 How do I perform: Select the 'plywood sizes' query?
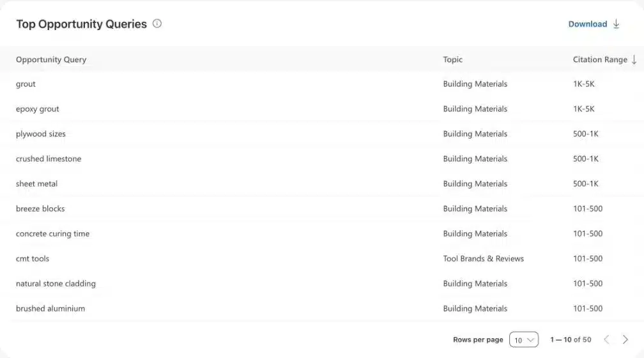point(41,134)
